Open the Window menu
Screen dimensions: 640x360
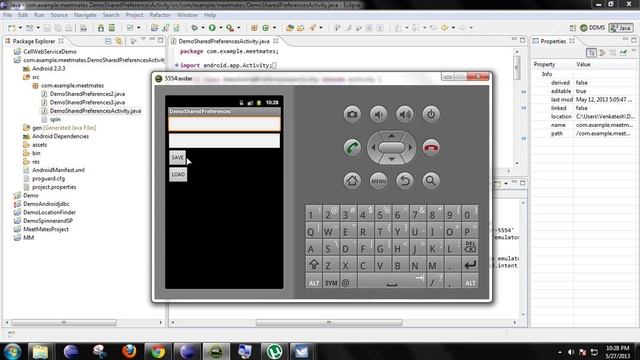(187, 15)
